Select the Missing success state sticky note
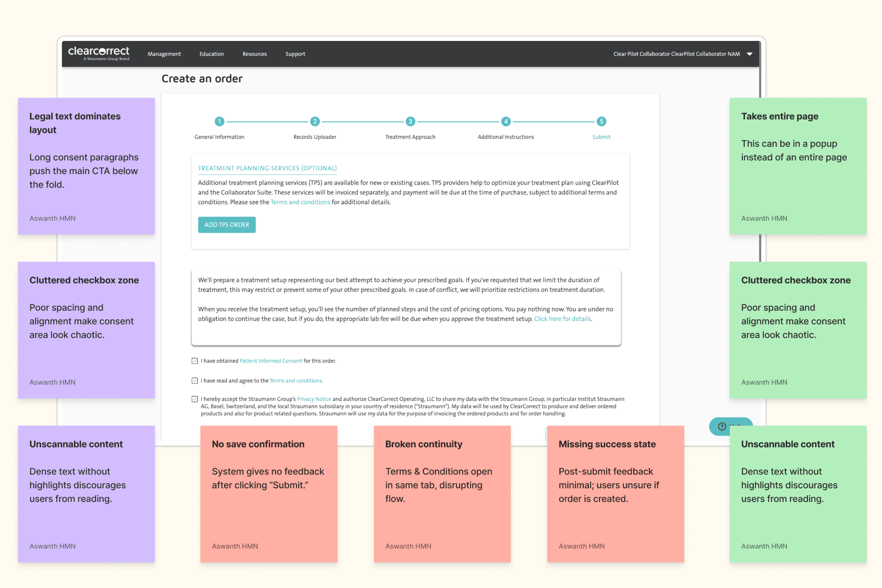 (x=615, y=493)
